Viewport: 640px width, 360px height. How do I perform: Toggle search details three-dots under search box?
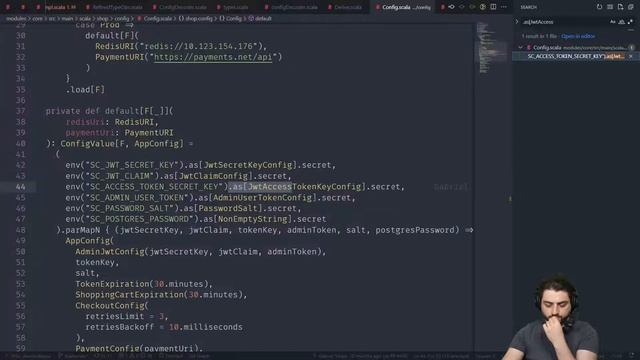(x=631, y=30)
